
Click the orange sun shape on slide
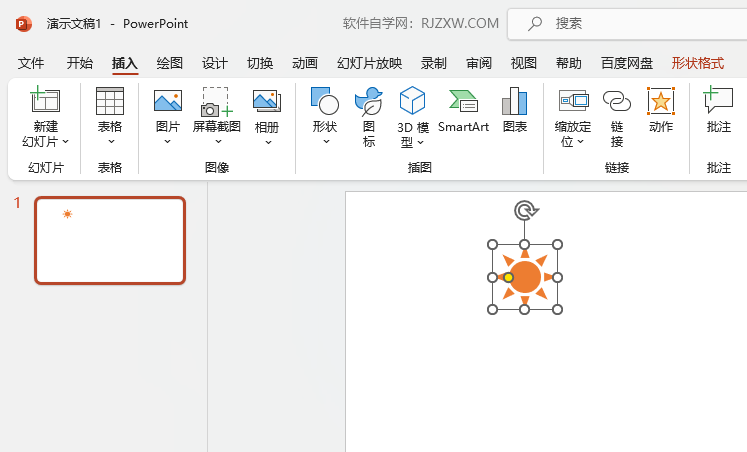click(x=525, y=277)
